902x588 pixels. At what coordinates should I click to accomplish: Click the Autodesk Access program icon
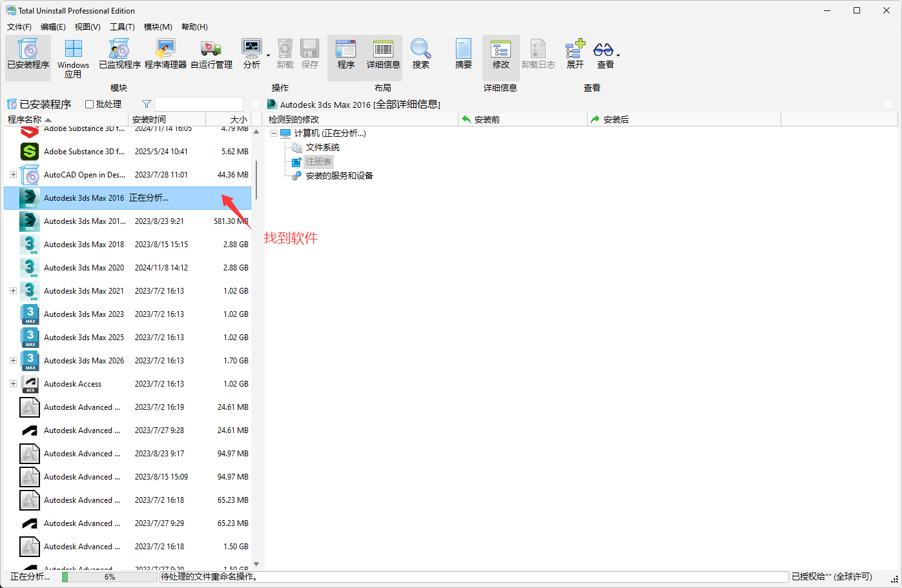[x=30, y=384]
